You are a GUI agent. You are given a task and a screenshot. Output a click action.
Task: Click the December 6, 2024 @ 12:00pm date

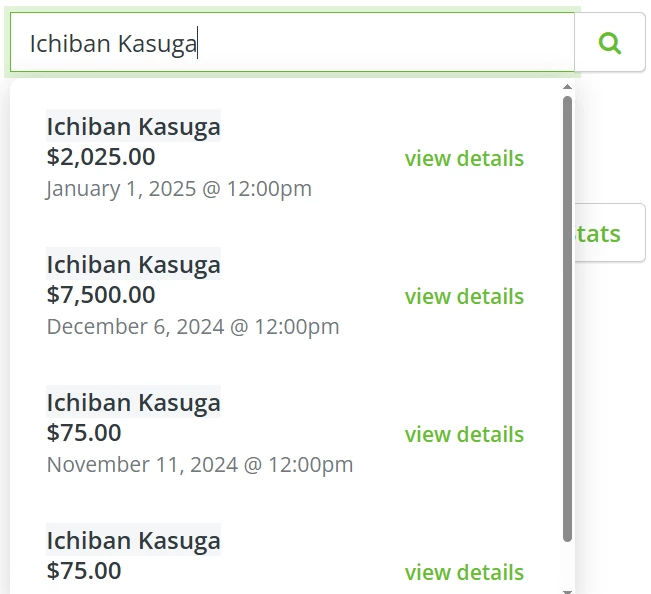192,326
